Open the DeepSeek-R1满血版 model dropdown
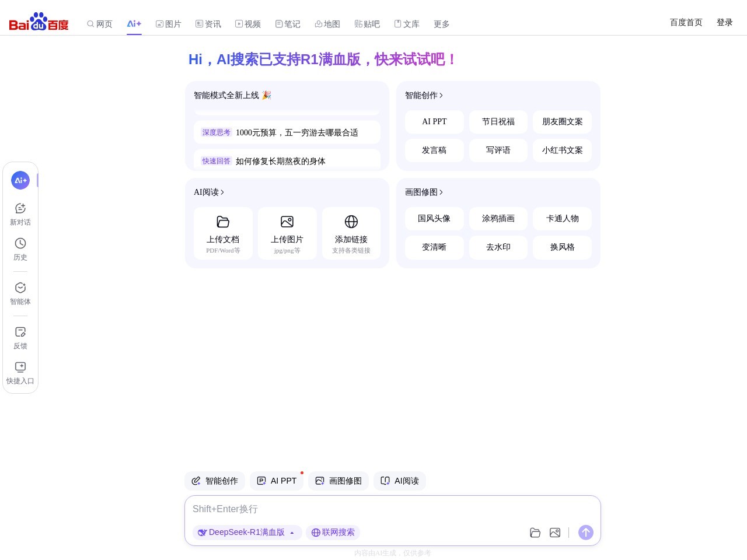Image resolution: width=747 pixels, height=560 pixels. [x=247, y=533]
